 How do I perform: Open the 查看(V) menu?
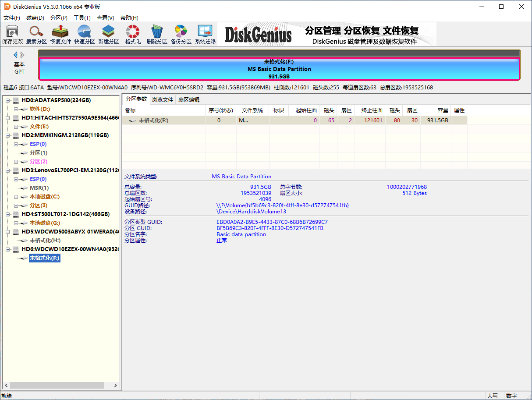pyautogui.click(x=106, y=18)
